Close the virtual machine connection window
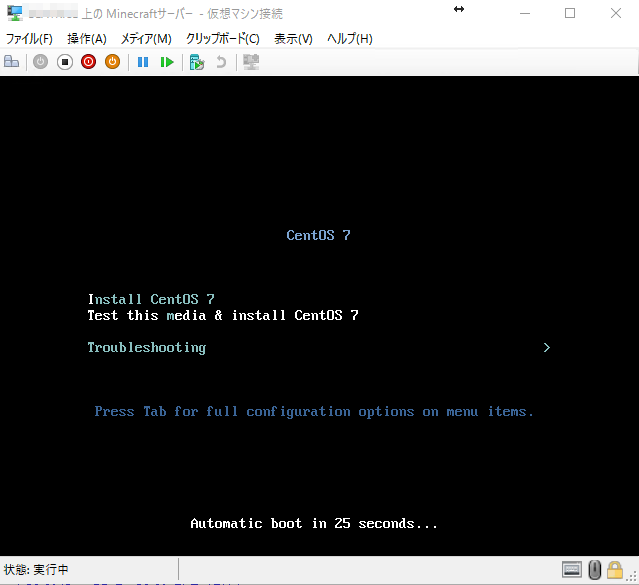 click(616, 13)
